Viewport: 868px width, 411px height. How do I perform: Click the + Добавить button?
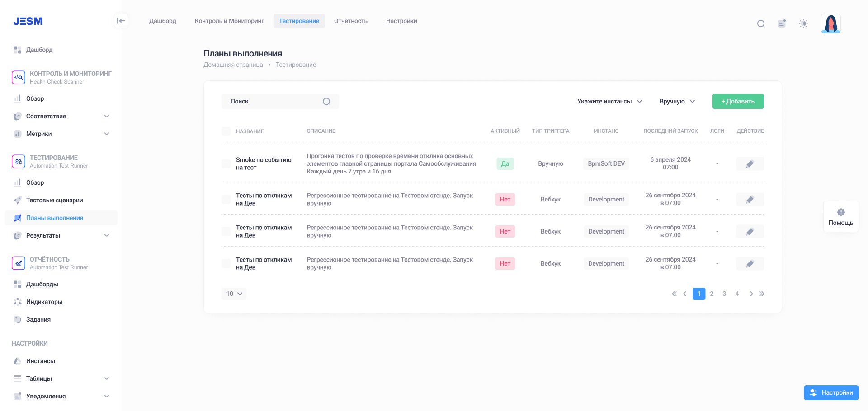pyautogui.click(x=738, y=101)
